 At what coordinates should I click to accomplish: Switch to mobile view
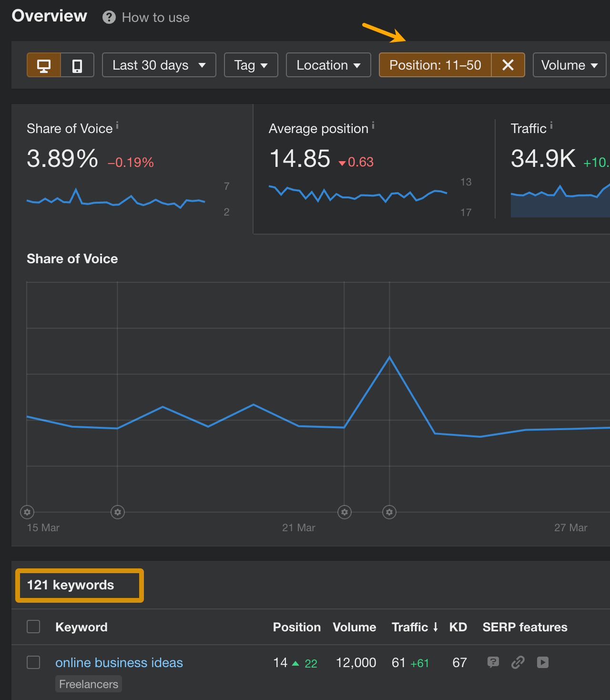tap(77, 65)
